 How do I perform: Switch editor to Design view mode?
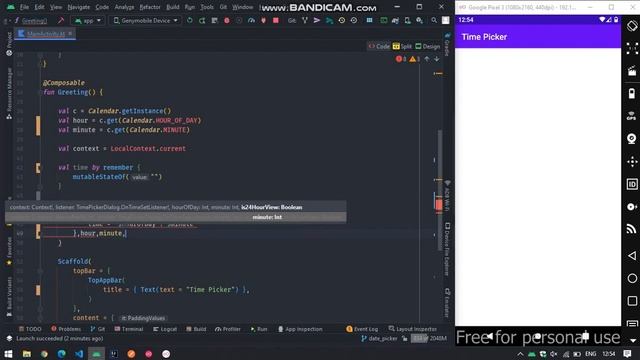(x=427, y=47)
